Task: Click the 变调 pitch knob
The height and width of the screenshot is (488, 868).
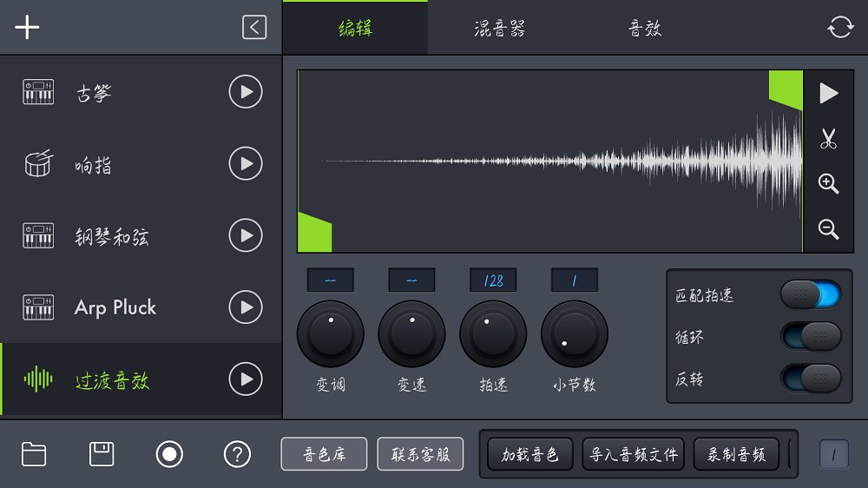Action: (x=331, y=334)
